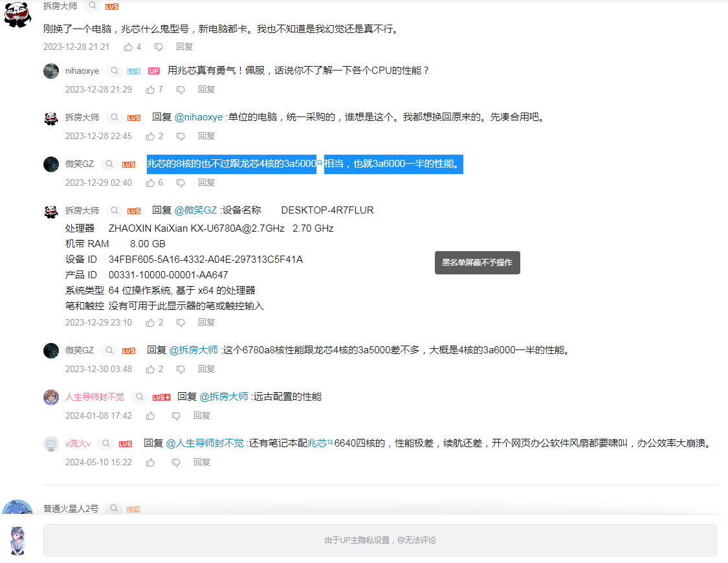Click the red LV5 badge next to 微笑GZ
The image size is (728, 563).
pyautogui.click(x=129, y=164)
